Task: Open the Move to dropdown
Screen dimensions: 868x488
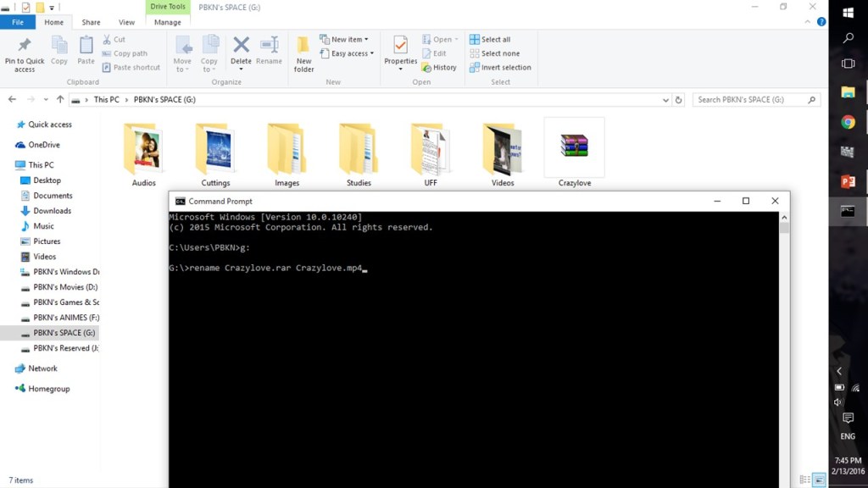Action: point(182,53)
